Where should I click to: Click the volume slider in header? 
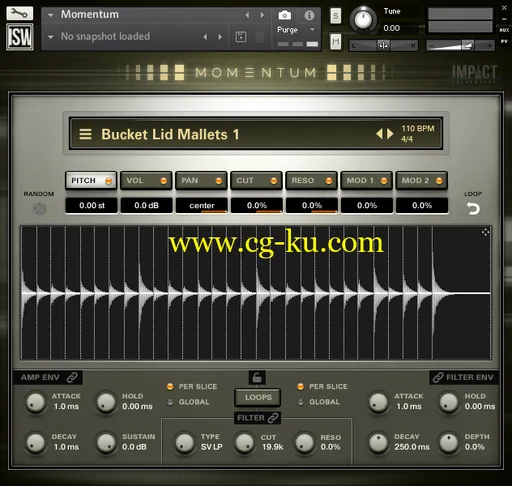pos(460,45)
